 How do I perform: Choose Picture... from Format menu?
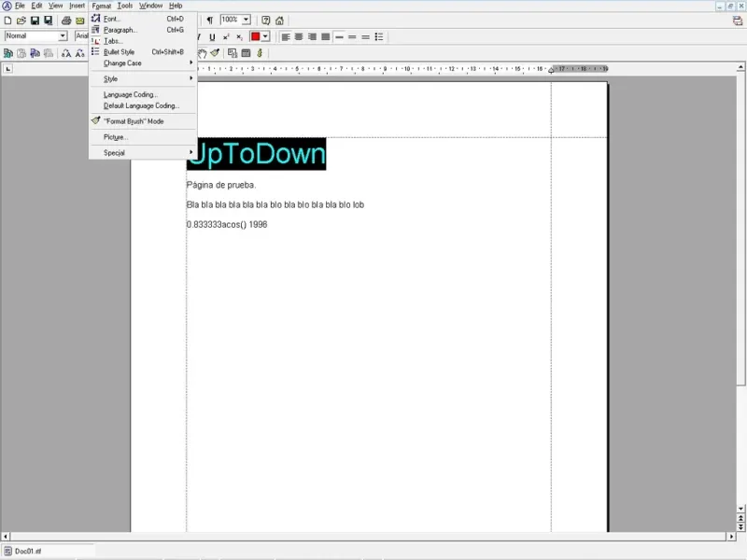tap(143, 137)
